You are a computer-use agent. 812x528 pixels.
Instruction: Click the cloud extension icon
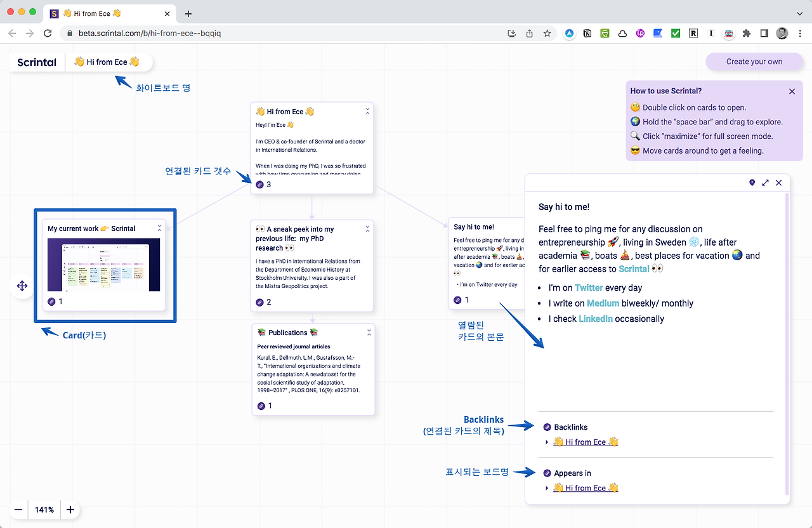click(623, 34)
